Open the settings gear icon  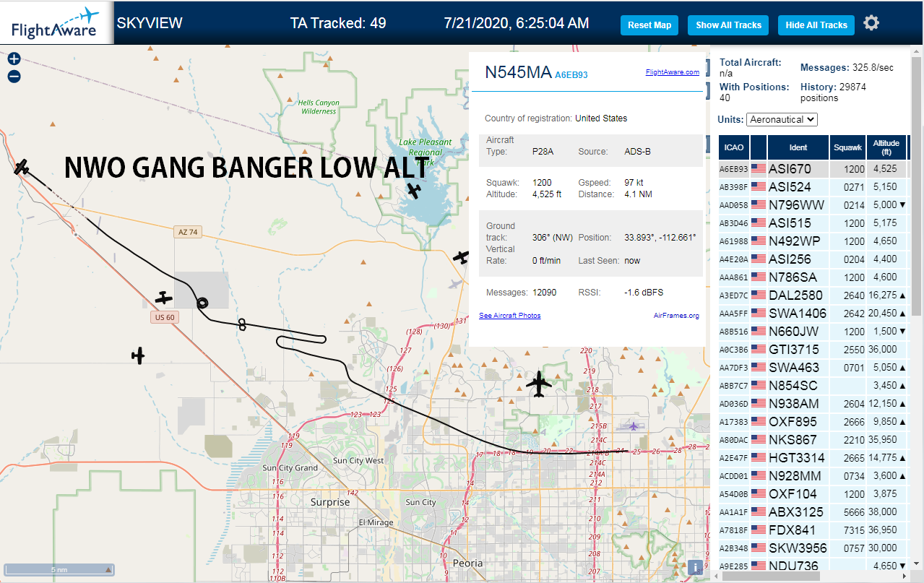point(871,23)
